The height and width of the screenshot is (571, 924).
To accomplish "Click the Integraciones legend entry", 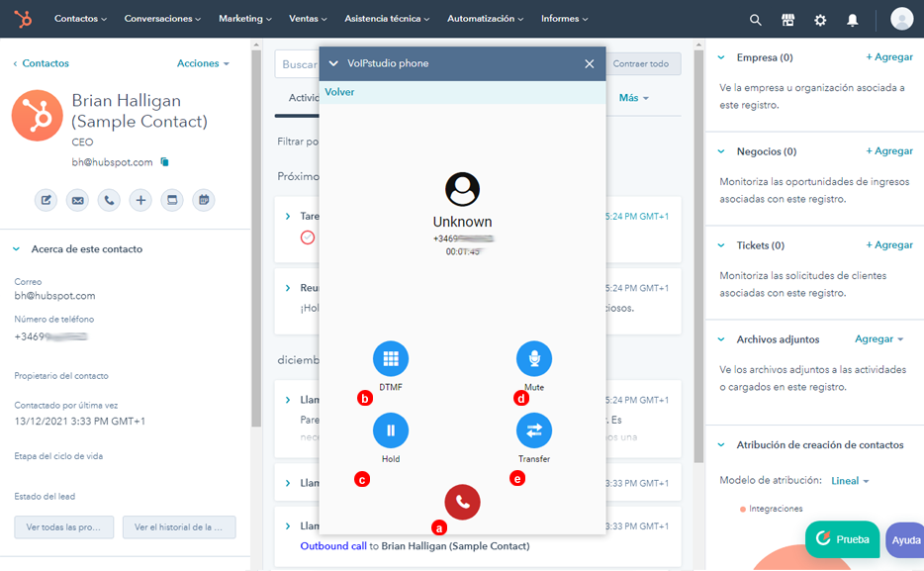I will point(772,509).
